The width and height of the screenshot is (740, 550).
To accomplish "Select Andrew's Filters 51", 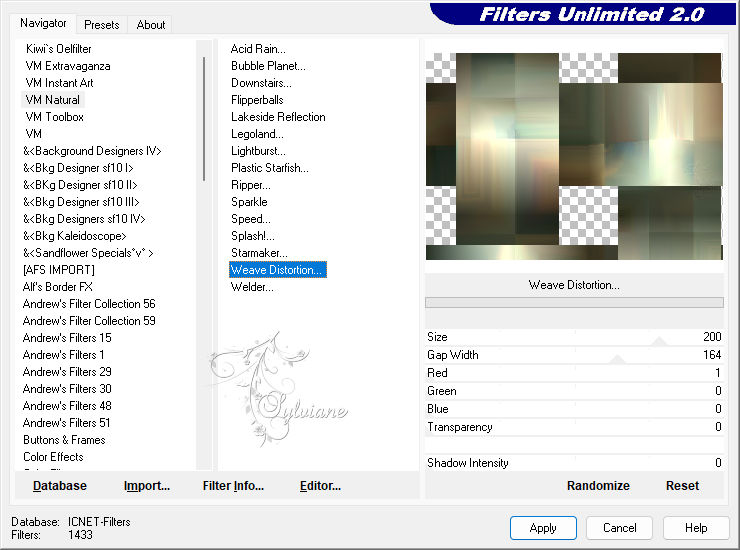I will pyautogui.click(x=67, y=423).
